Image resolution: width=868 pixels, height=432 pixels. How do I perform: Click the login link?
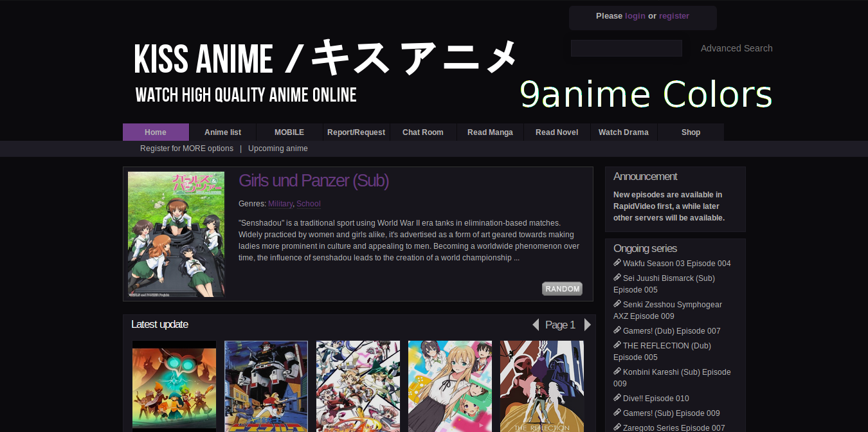[x=635, y=16]
